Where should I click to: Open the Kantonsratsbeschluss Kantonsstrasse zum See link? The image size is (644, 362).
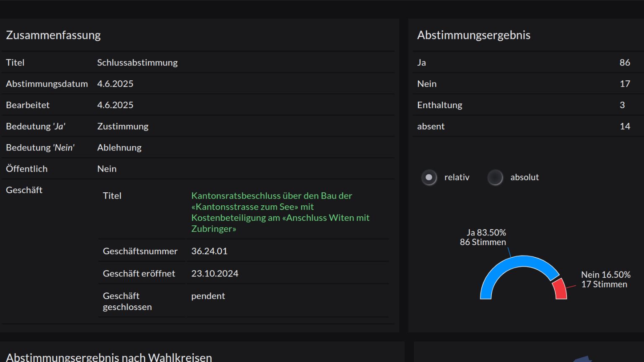point(280,212)
